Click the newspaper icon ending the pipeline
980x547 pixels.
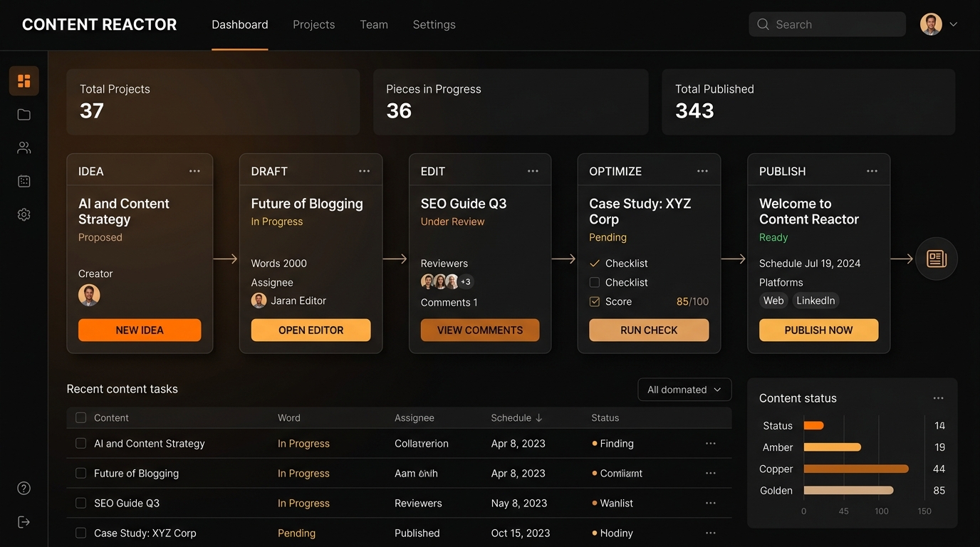click(x=937, y=259)
